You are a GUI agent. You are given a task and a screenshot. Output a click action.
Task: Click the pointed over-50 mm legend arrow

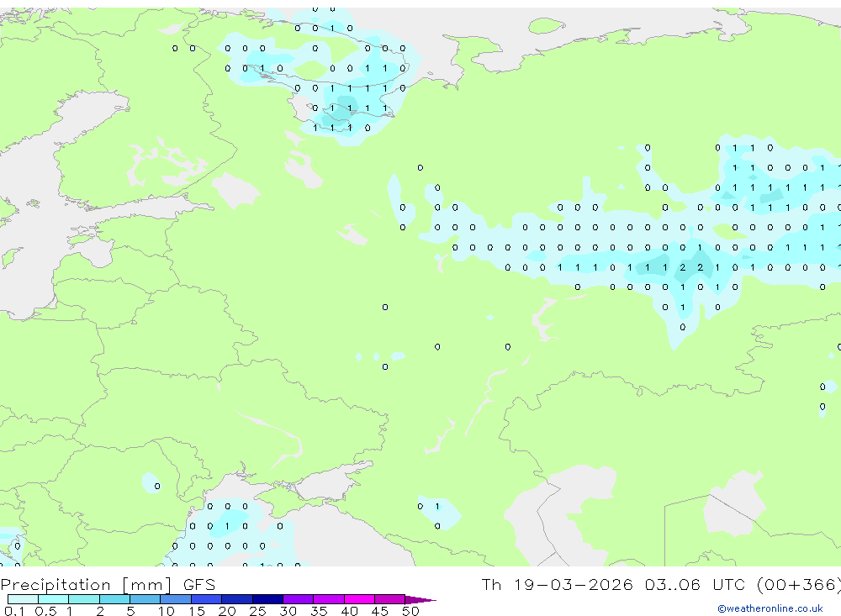pyautogui.click(x=420, y=599)
